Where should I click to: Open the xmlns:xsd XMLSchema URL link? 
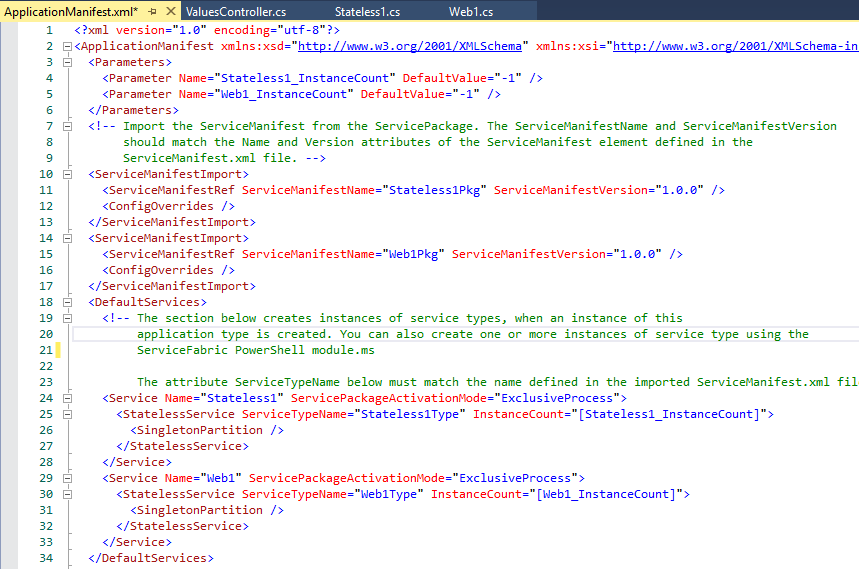409,47
